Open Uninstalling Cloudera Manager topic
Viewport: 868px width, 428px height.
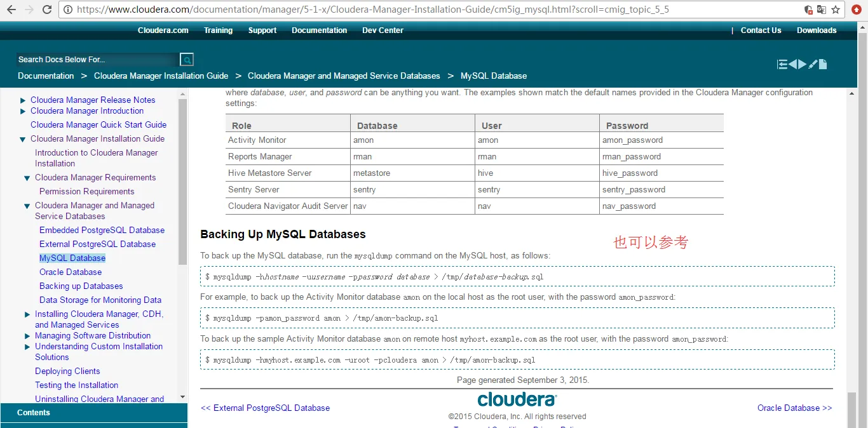pyautogui.click(x=99, y=399)
